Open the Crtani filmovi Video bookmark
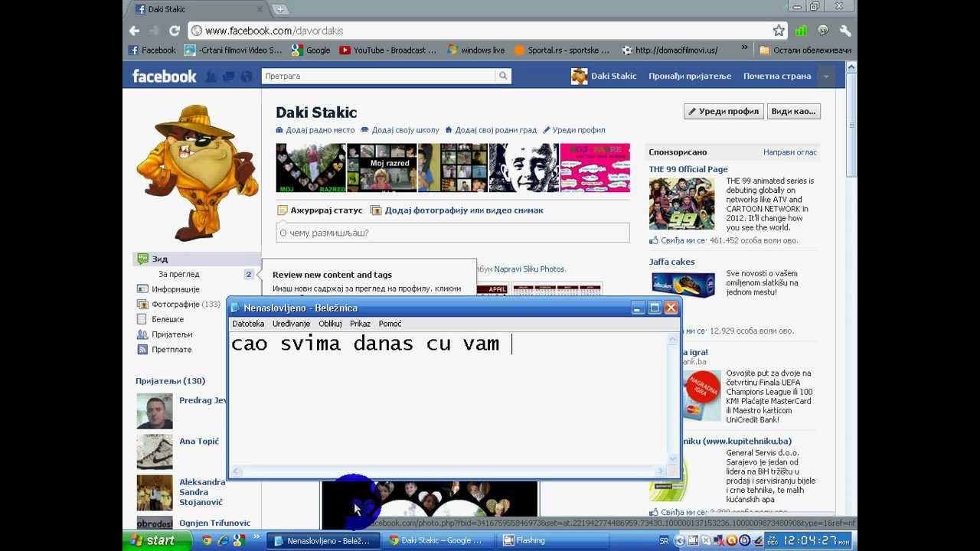This screenshot has width=980, height=551. (234, 50)
